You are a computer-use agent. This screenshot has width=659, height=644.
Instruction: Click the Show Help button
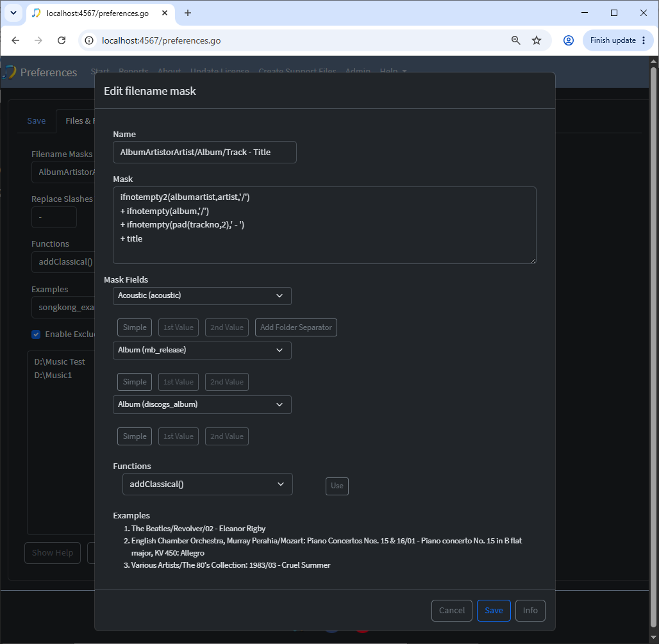[53, 553]
